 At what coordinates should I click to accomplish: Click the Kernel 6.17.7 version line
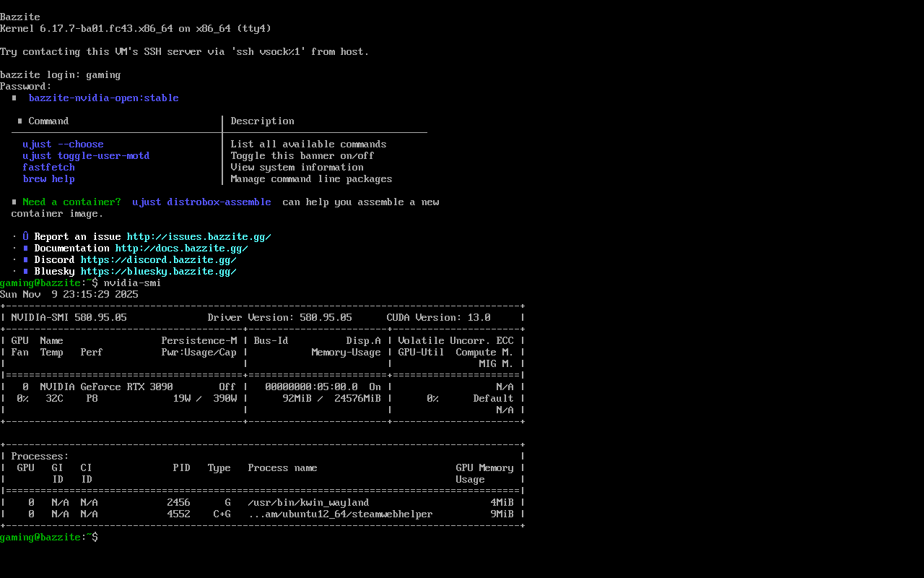pyautogui.click(x=136, y=28)
